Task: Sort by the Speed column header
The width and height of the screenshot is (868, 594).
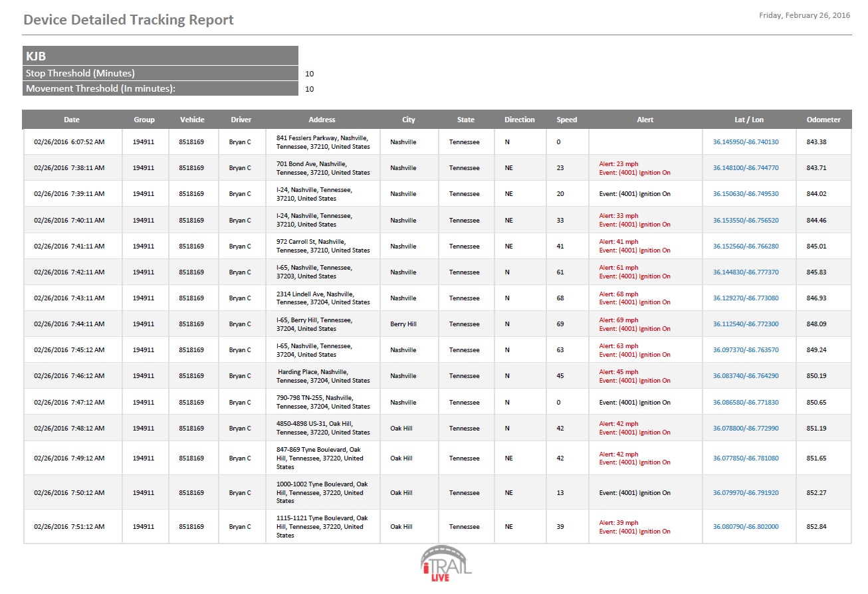Action: pos(566,120)
